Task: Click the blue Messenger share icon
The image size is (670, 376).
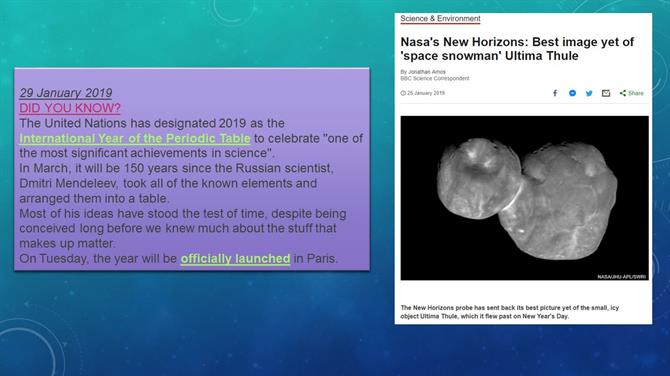Action: [572, 93]
